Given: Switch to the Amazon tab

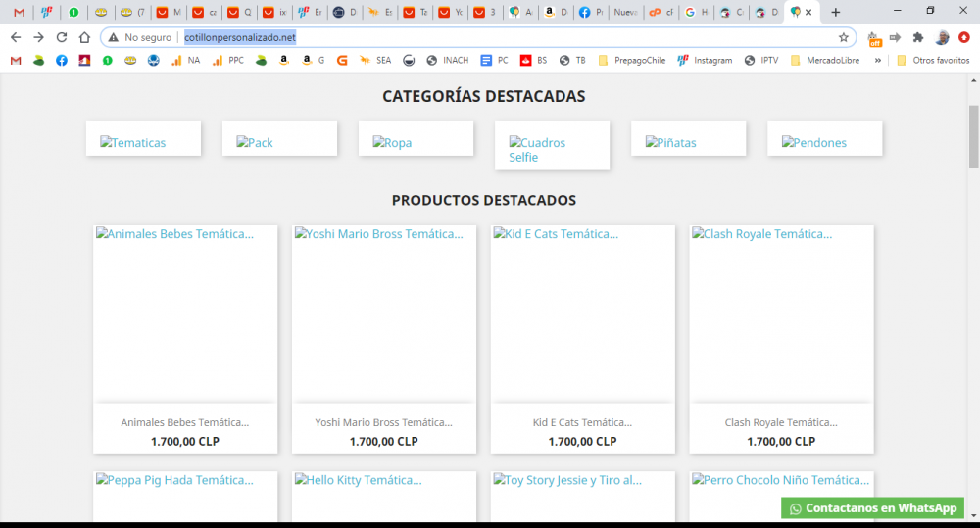Looking at the screenshot, I should [556, 12].
